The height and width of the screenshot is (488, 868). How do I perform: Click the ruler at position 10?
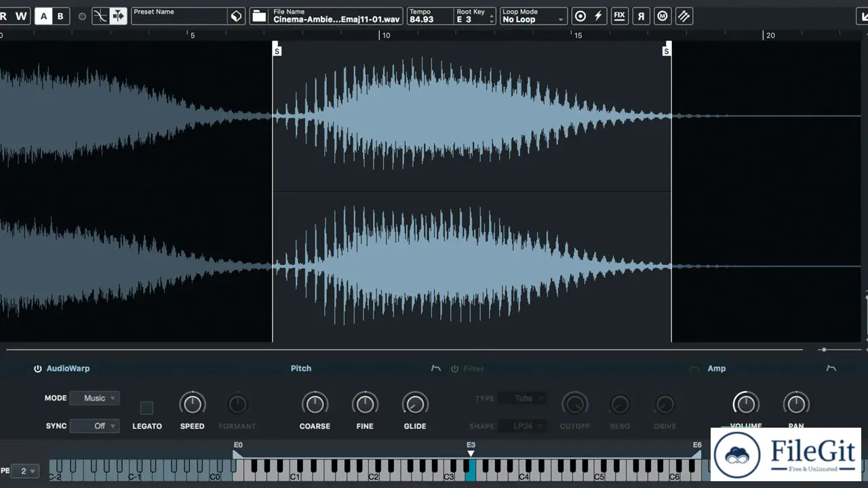click(385, 35)
